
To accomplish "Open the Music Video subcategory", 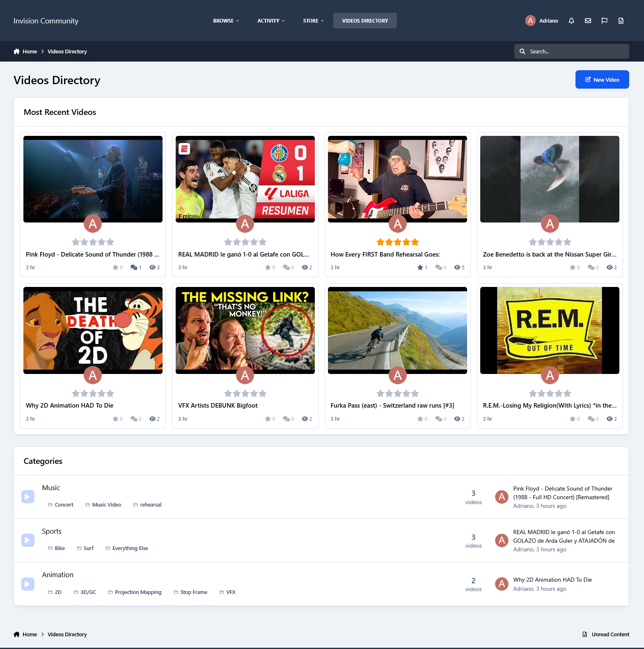I will point(103,505).
